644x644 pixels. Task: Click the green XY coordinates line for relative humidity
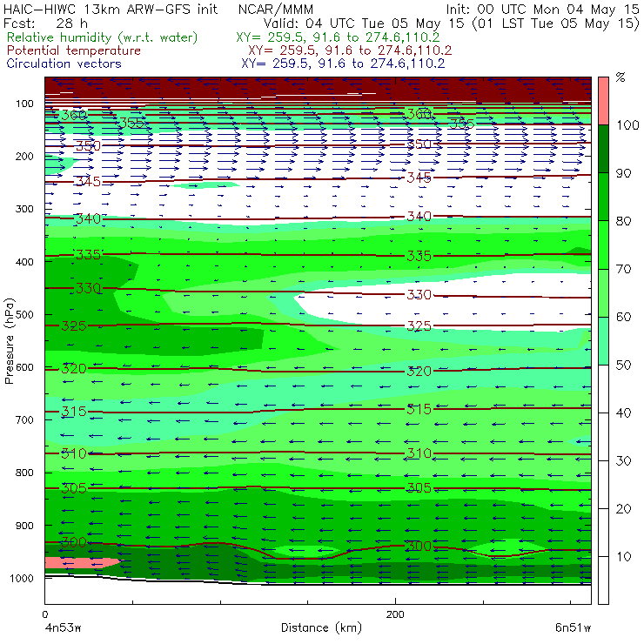pos(338,37)
